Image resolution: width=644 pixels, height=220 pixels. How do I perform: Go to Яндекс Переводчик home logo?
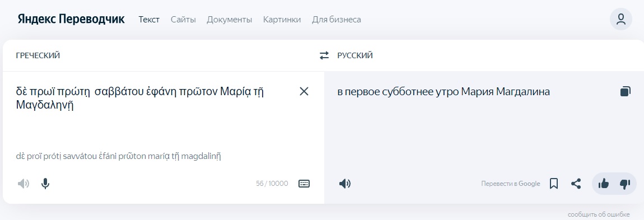(x=71, y=19)
